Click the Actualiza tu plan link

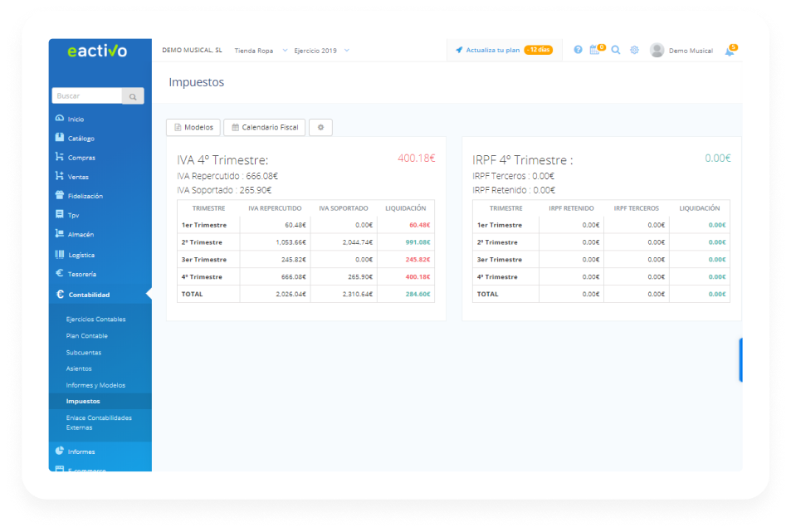(x=492, y=50)
